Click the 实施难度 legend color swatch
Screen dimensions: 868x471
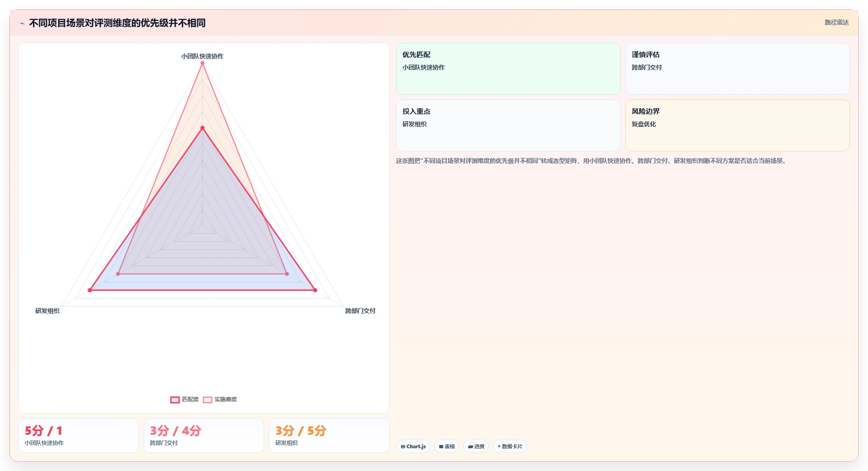click(x=207, y=399)
